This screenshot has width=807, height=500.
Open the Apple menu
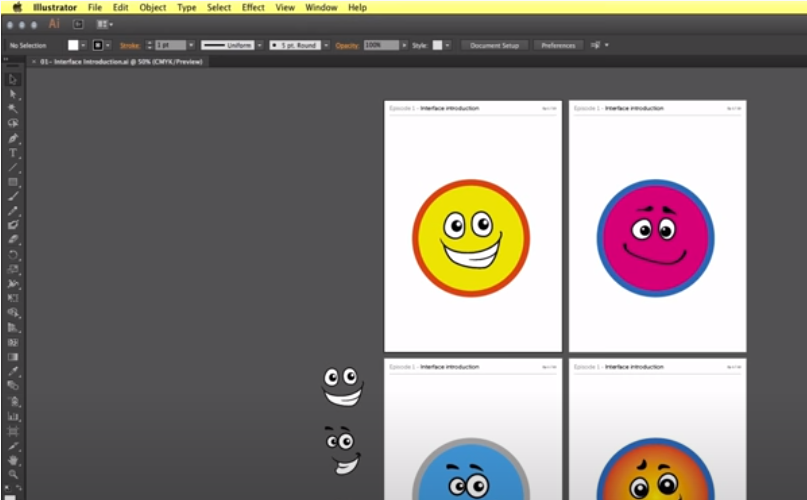pyautogui.click(x=17, y=7)
